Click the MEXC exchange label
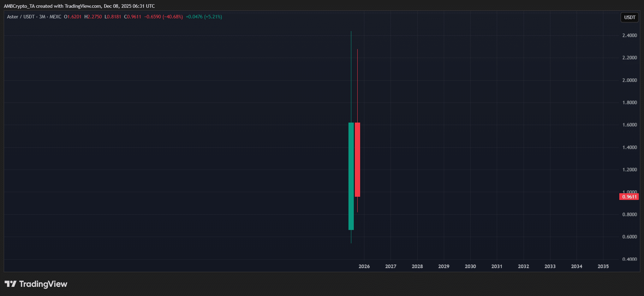The width and height of the screenshot is (644, 296). [x=55, y=17]
